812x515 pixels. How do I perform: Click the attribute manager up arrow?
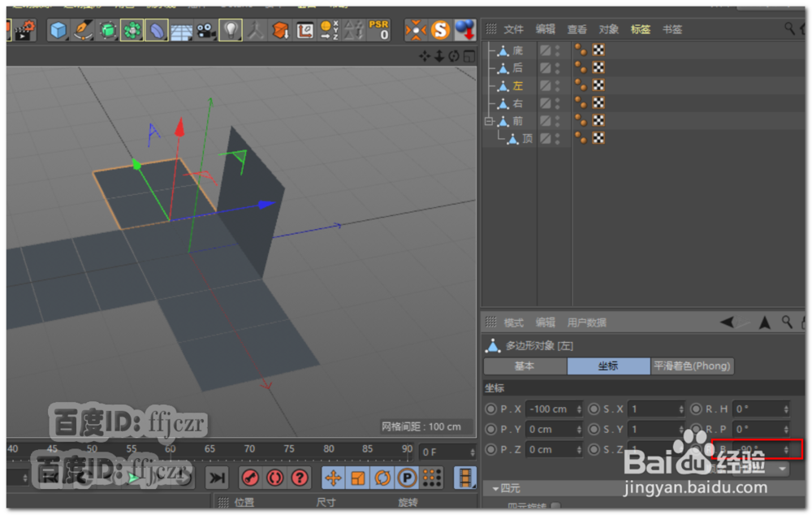click(x=764, y=322)
